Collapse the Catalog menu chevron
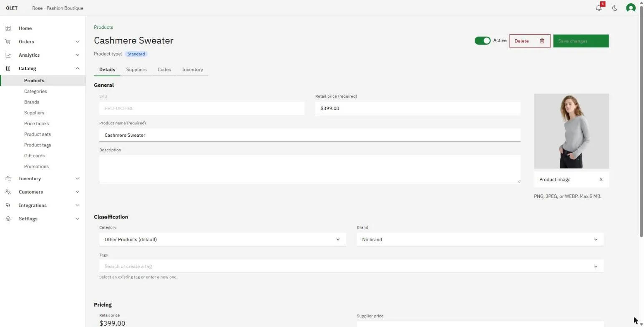The image size is (644, 327). pyautogui.click(x=77, y=68)
